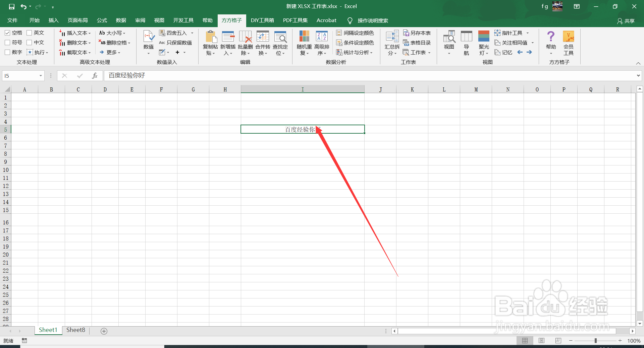Click the 高级排序 icon
The image size is (644, 348).
[x=322, y=36]
